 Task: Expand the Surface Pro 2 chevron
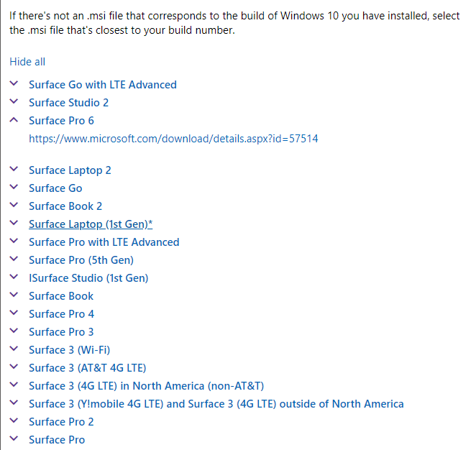(14, 421)
